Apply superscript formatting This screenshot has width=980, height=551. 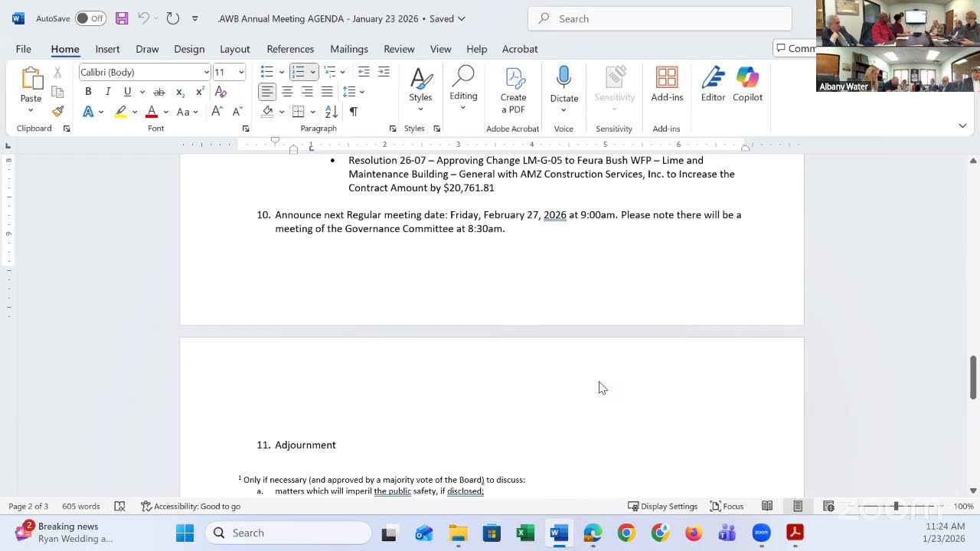[x=200, y=92]
